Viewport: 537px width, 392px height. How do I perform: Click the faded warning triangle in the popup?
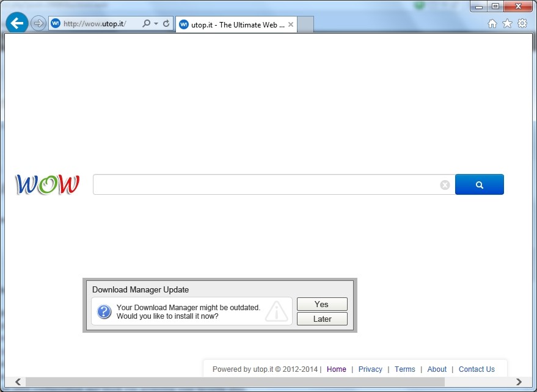(x=276, y=311)
